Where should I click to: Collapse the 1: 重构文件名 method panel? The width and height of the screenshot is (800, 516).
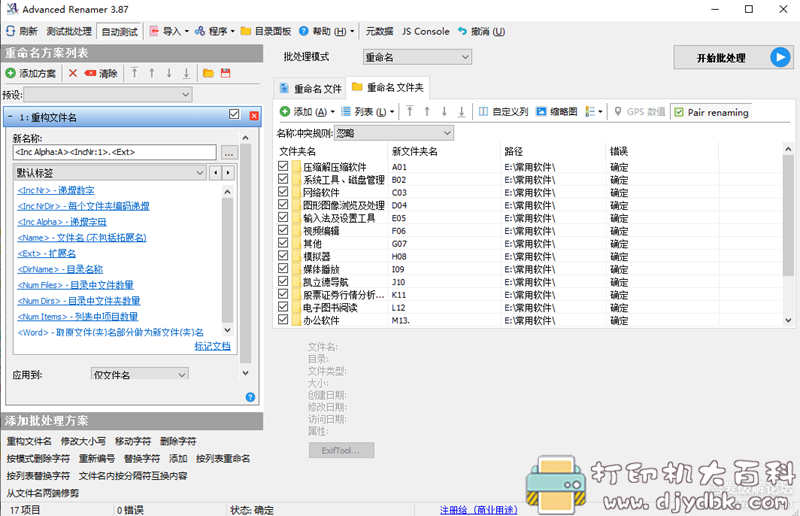coord(10,117)
